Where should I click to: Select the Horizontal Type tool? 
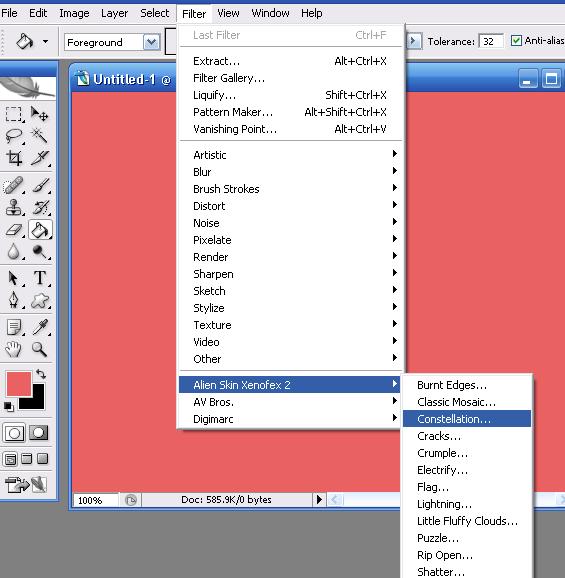[x=40, y=278]
